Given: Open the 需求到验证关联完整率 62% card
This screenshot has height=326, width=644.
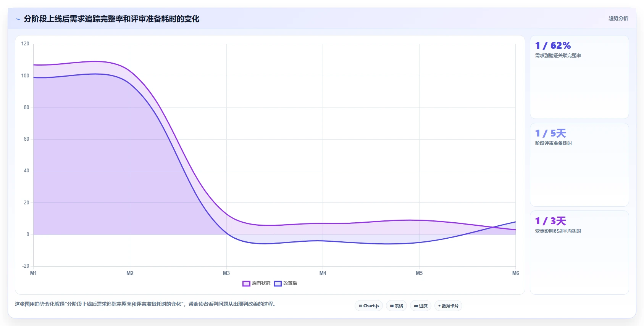Looking at the screenshot, I should [579, 77].
